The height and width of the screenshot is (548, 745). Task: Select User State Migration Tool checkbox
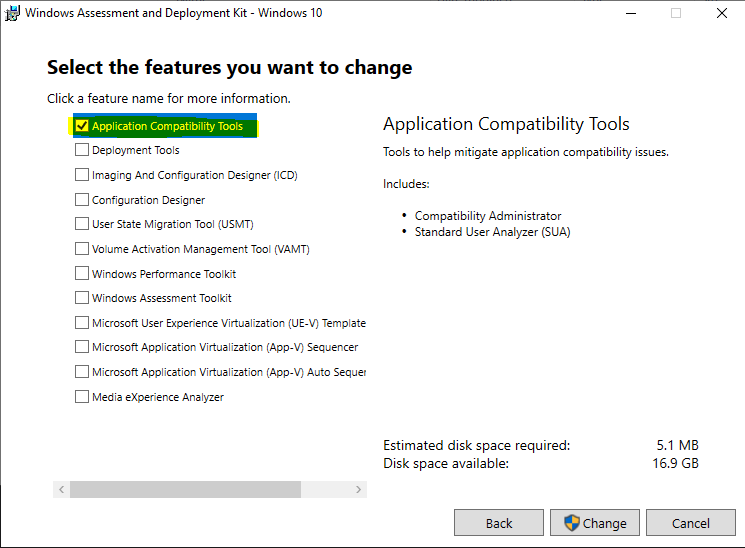pyautogui.click(x=82, y=224)
